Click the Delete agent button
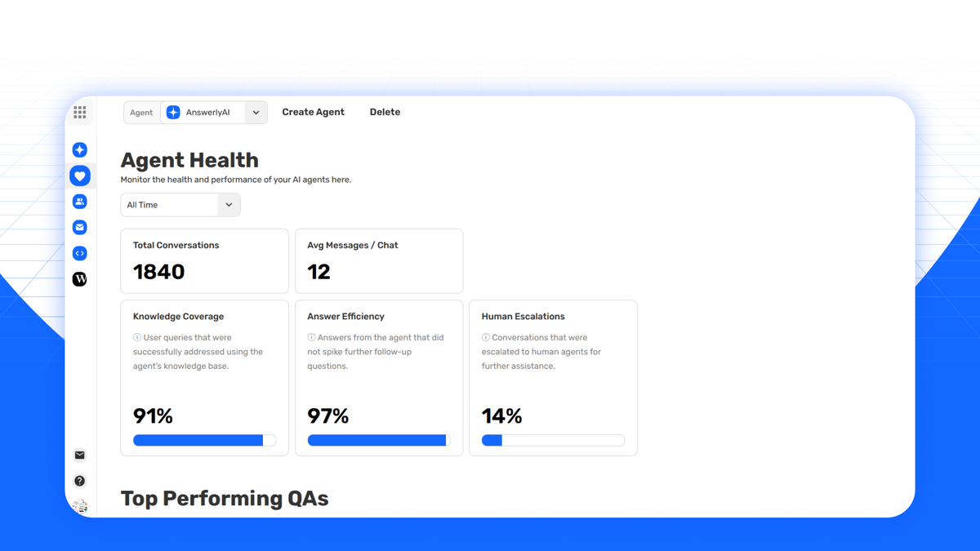Image resolution: width=980 pixels, height=551 pixels. click(x=385, y=112)
